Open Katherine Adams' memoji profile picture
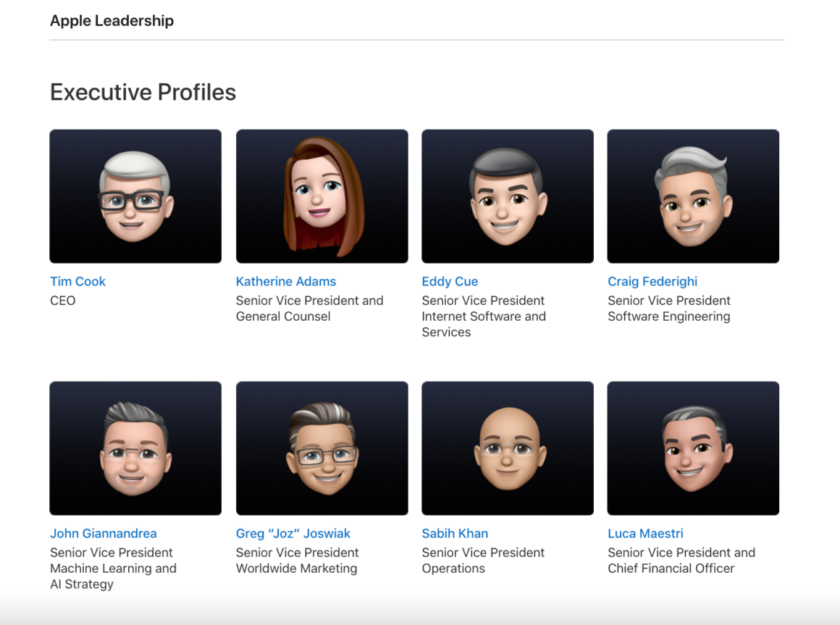Image resolution: width=840 pixels, height=625 pixels. [x=322, y=196]
